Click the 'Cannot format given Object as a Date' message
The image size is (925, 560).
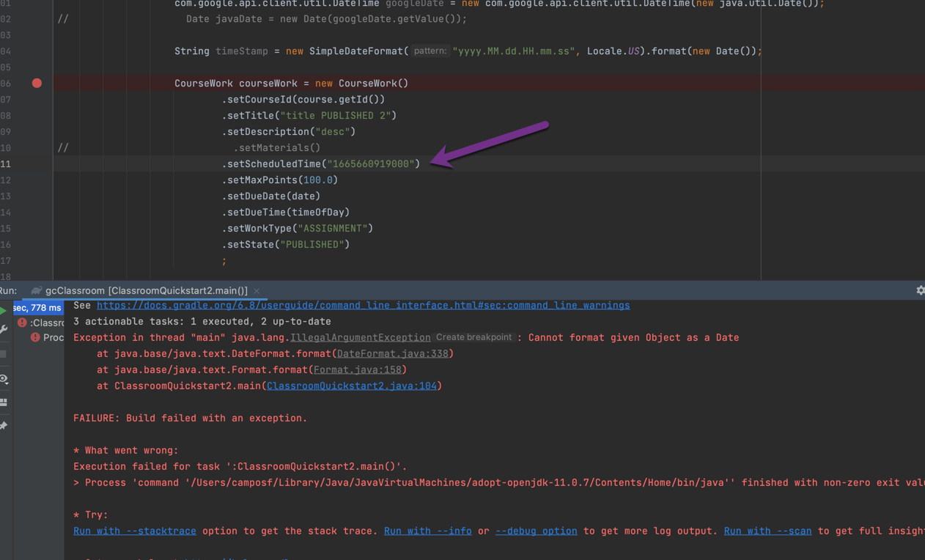tap(633, 338)
